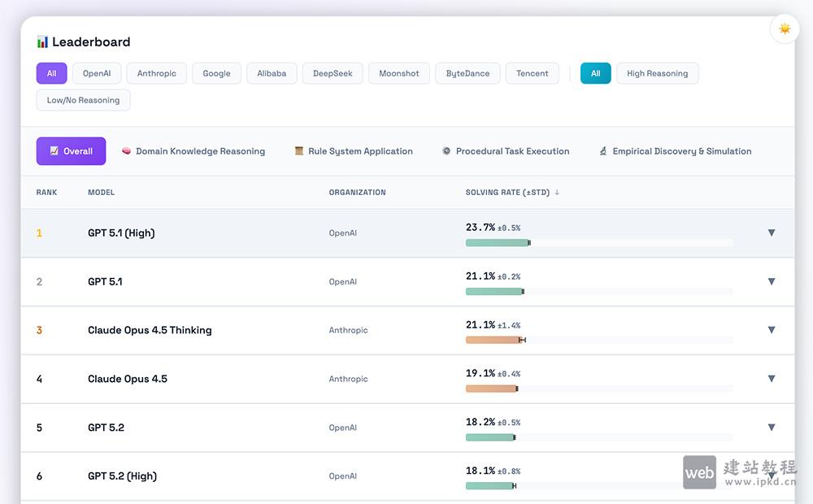This screenshot has width=813, height=504.
Task: Click the Claude Opus 4.5 model name
Action: tap(128, 379)
